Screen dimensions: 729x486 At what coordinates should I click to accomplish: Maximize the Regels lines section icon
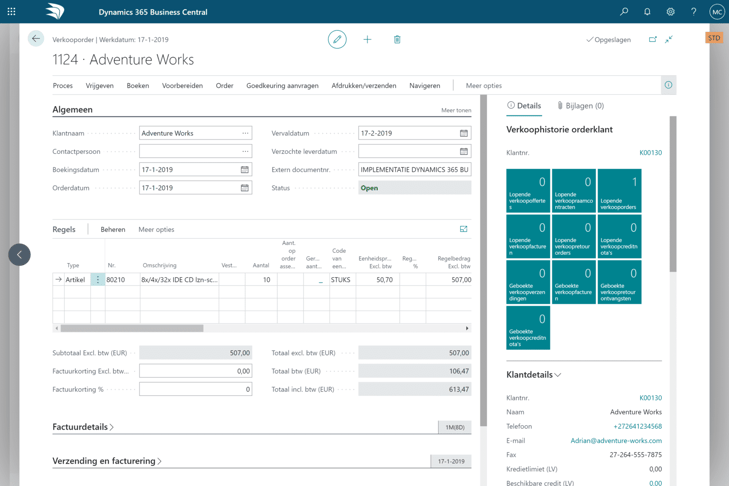click(464, 229)
